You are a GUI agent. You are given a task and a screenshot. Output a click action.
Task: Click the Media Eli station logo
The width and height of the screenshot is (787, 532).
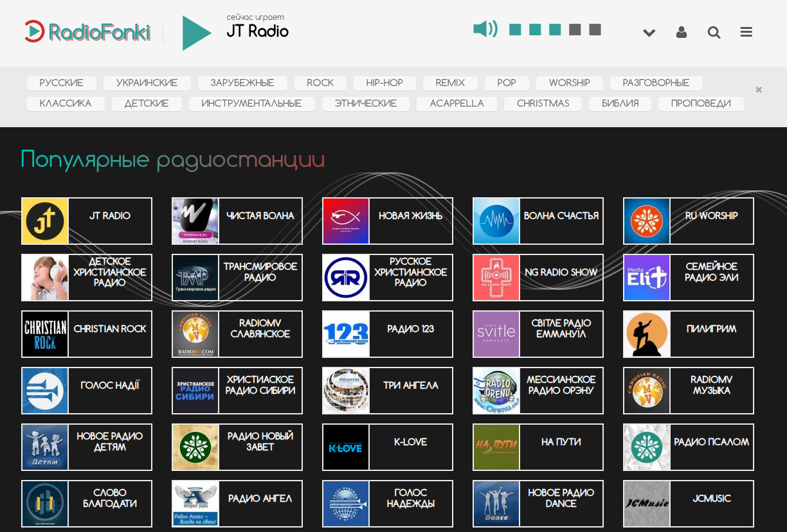tap(647, 278)
